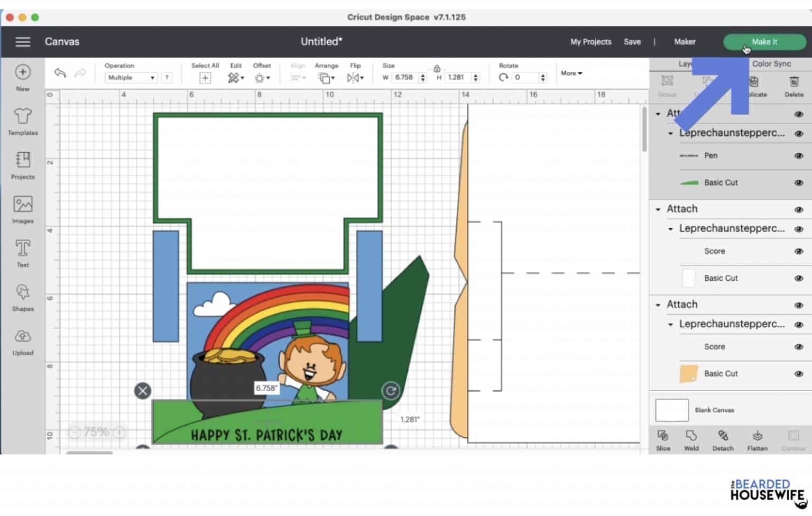
Task: Click the Blank Canvas color swatch
Action: pyautogui.click(x=671, y=410)
